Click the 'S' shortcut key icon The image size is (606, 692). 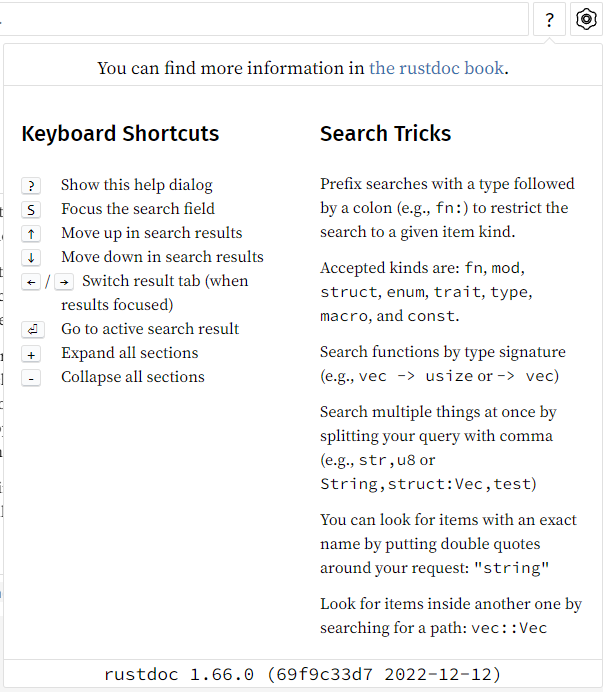[x=31, y=209]
